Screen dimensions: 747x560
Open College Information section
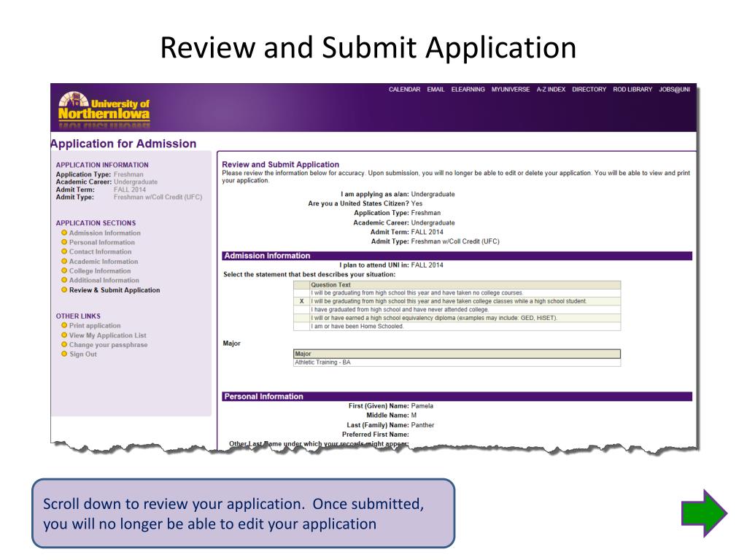click(99, 271)
